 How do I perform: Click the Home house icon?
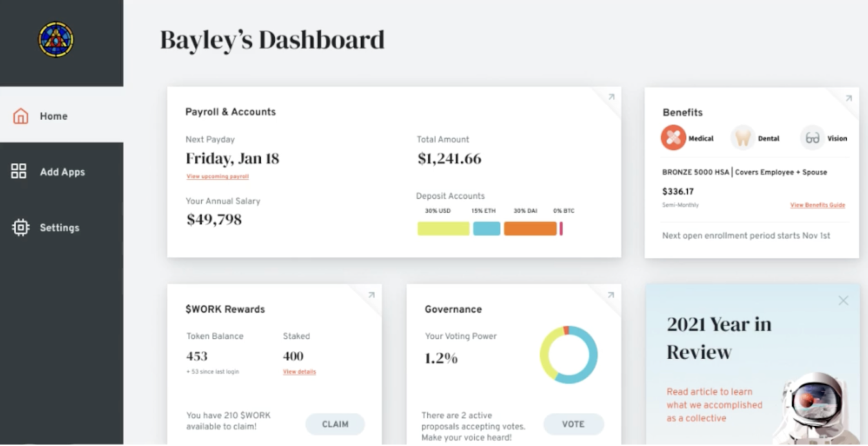pyautogui.click(x=20, y=116)
